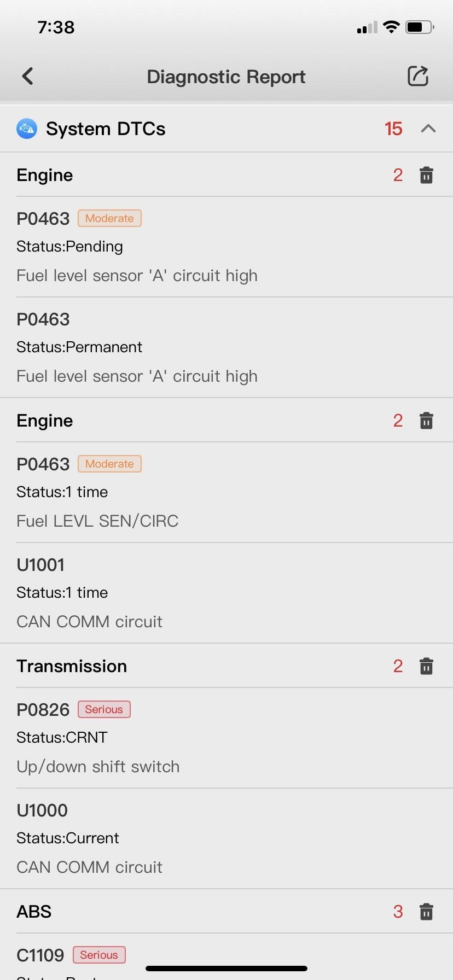453x980 pixels.
Task: Tap the Transmission section header
Action: pos(72,667)
